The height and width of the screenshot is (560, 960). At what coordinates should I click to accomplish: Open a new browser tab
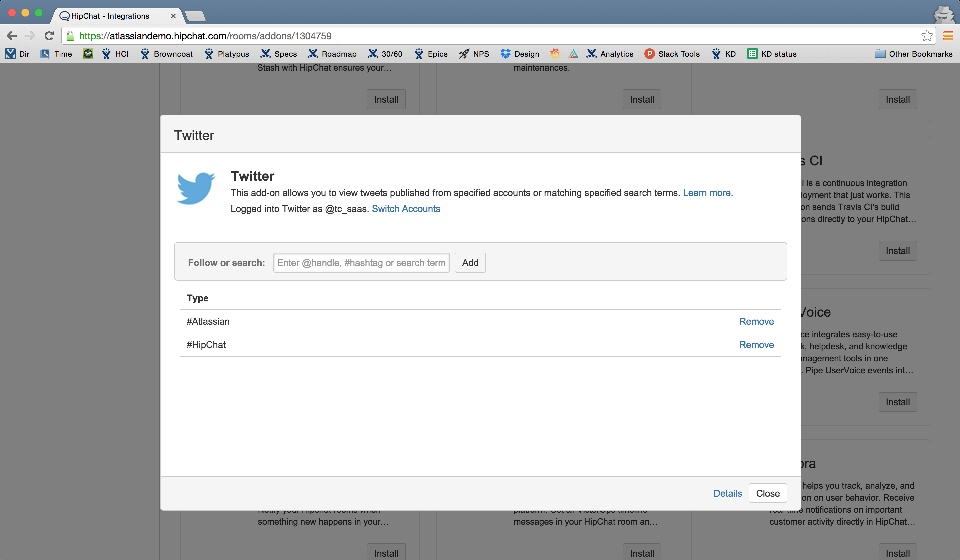tap(195, 16)
